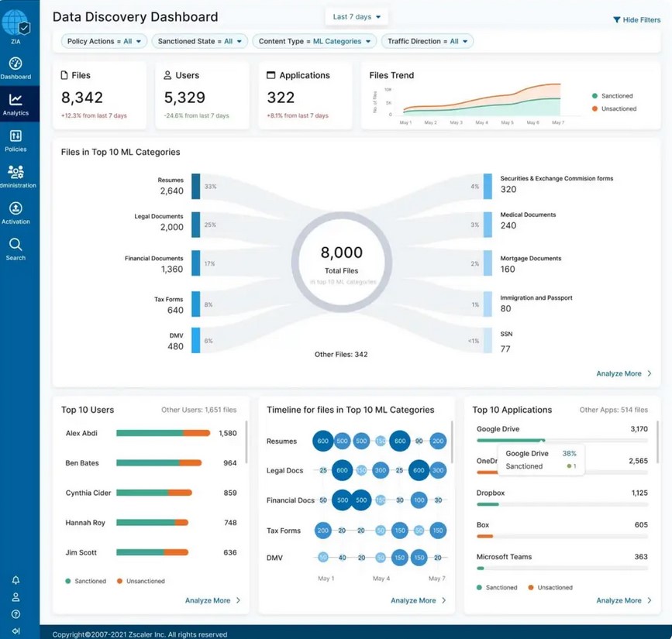Image resolution: width=672 pixels, height=639 pixels.
Task: Open the Last 7 days date range dropdown
Action: click(357, 17)
